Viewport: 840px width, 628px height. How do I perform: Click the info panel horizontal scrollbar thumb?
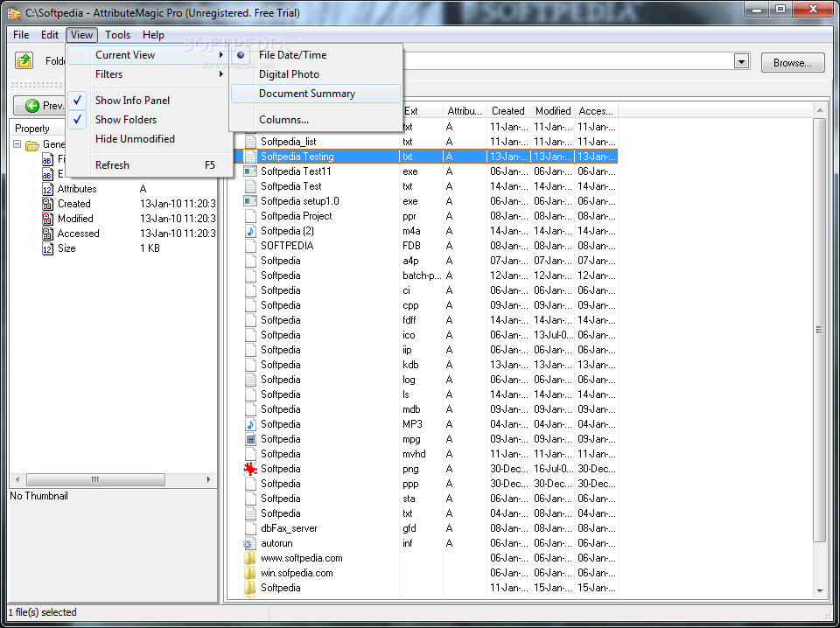click(95, 479)
